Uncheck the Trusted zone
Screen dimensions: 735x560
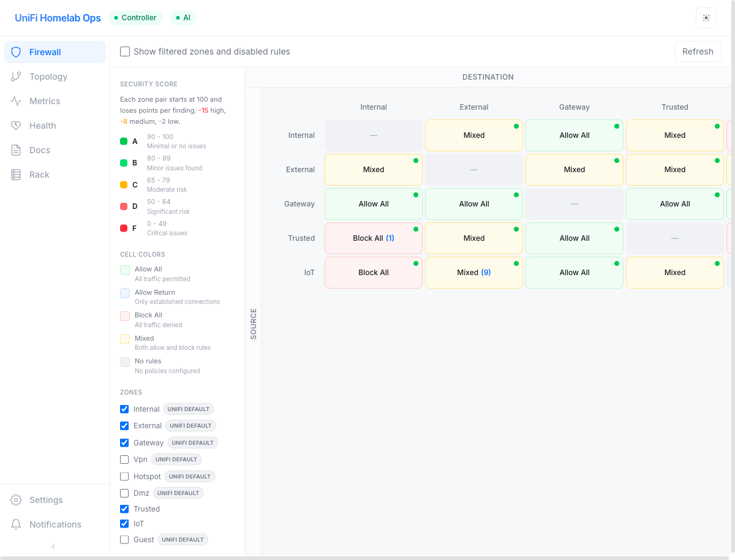point(124,509)
